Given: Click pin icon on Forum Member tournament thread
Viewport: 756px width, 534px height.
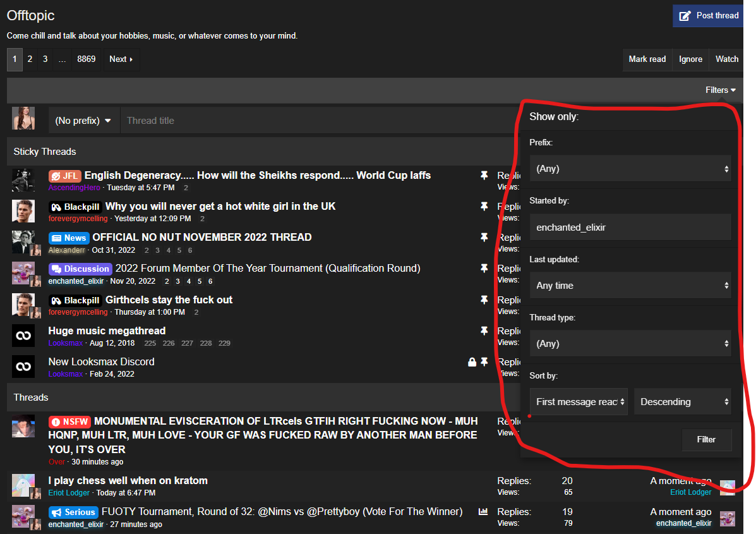Looking at the screenshot, I should click(x=484, y=268).
